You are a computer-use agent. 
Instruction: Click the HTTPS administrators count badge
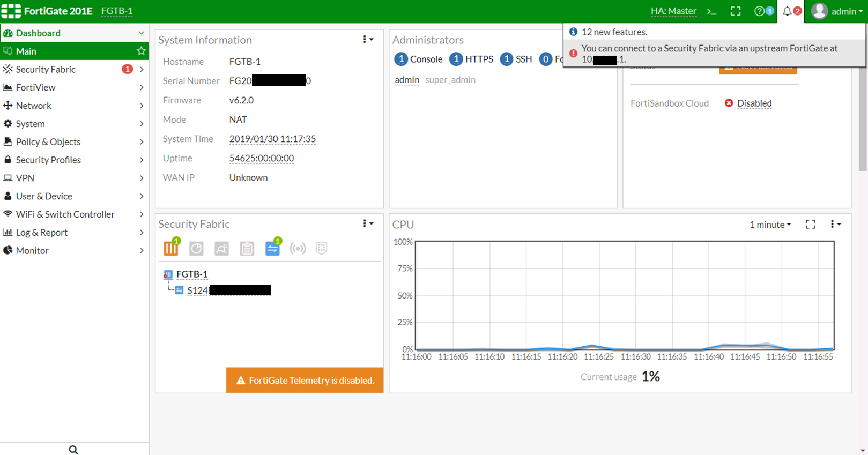(456, 59)
